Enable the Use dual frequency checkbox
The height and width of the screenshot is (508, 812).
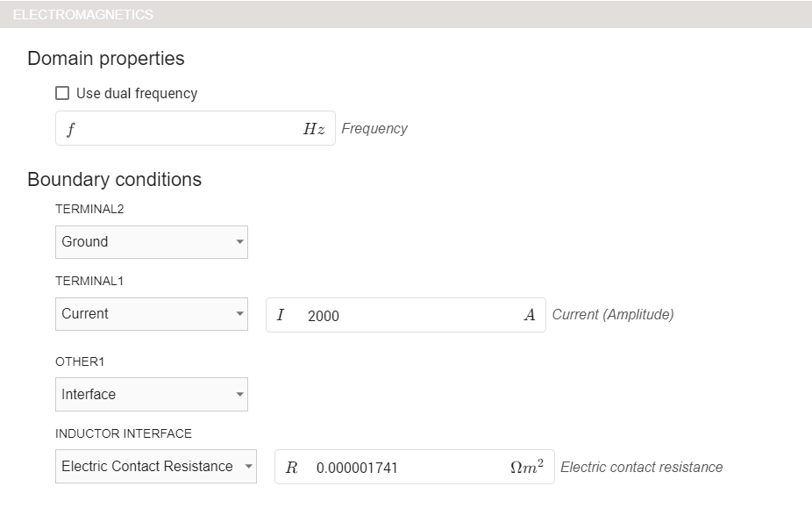click(x=62, y=94)
